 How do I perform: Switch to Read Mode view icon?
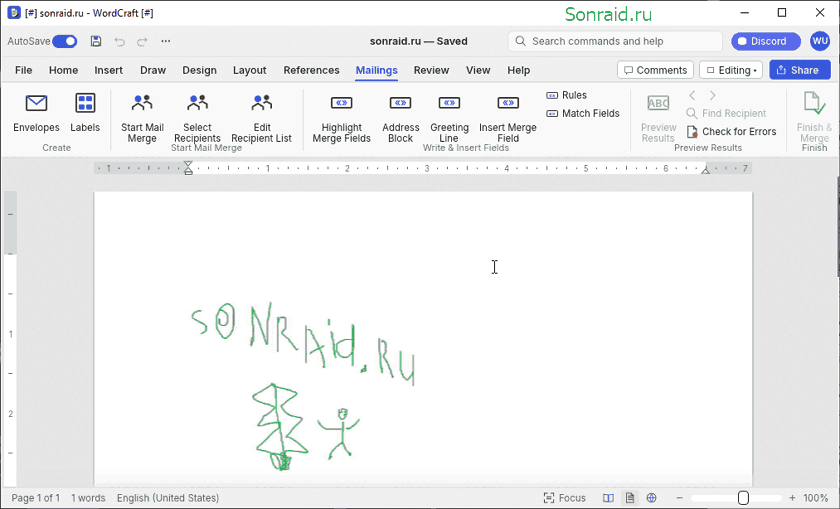[x=608, y=498]
